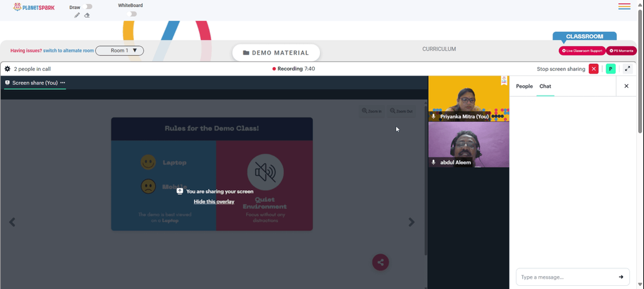Click the Classroom label tab
Image resolution: width=644 pixels, height=289 pixels.
click(x=585, y=36)
